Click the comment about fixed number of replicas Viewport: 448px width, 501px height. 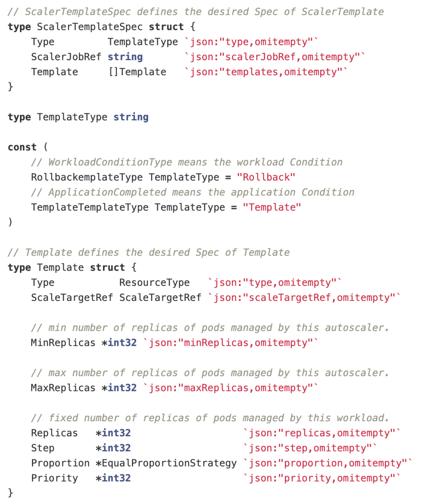coord(210,418)
